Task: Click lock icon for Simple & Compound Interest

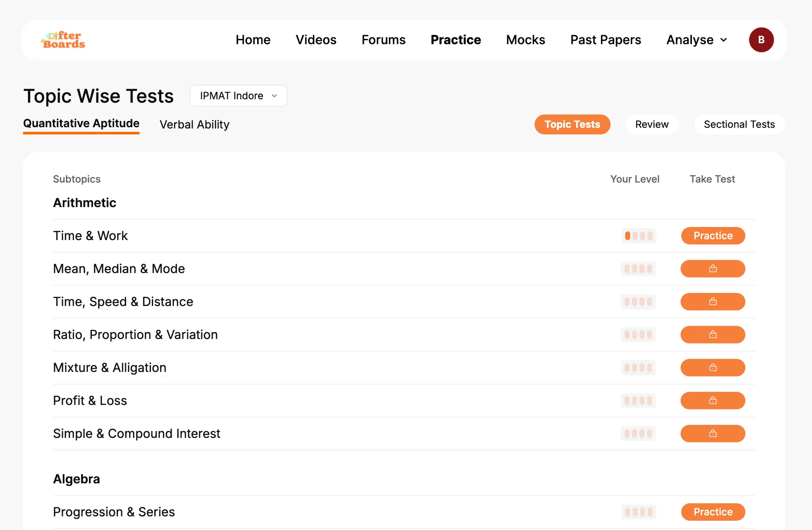Action: pos(713,434)
